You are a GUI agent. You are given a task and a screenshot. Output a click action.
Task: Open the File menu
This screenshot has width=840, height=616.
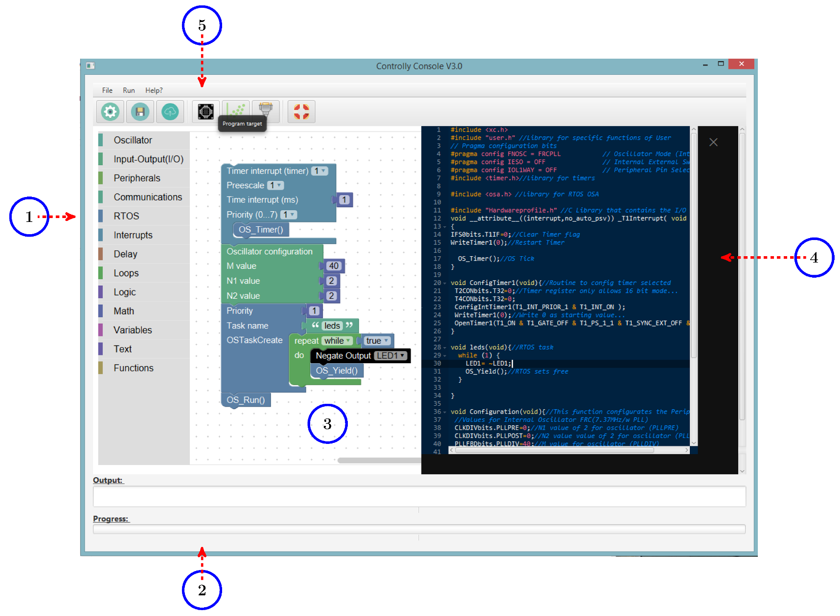coord(107,90)
